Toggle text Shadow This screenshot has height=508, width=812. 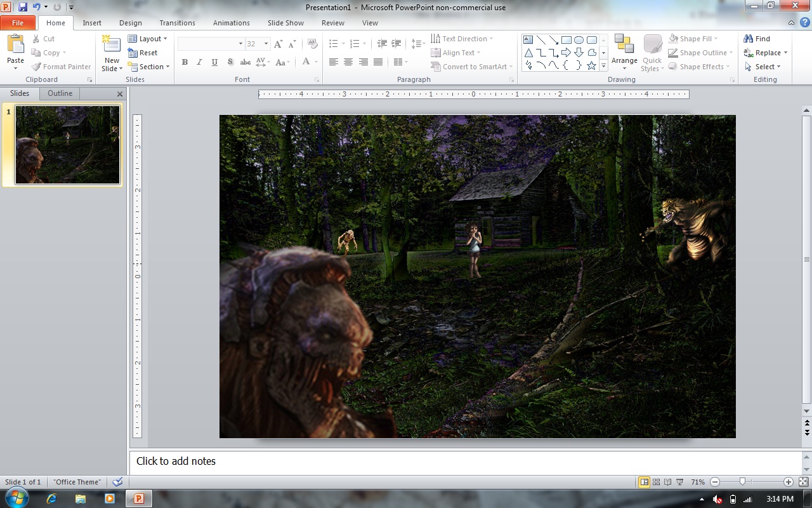(230, 62)
